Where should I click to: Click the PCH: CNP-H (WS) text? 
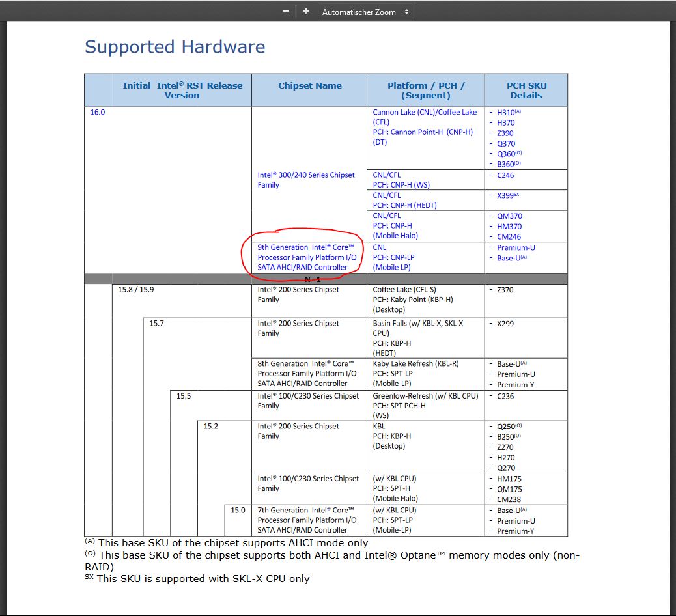click(401, 185)
